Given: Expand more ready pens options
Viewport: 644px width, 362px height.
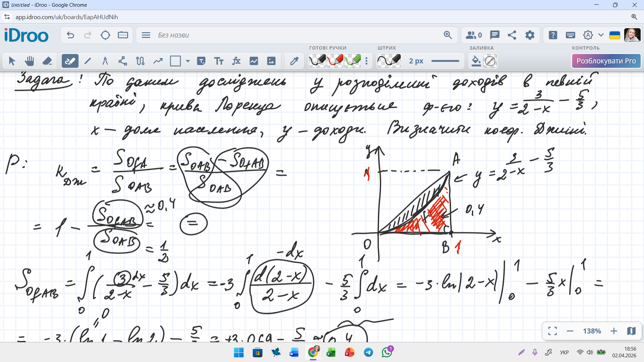Looking at the screenshot, I should 366,61.
